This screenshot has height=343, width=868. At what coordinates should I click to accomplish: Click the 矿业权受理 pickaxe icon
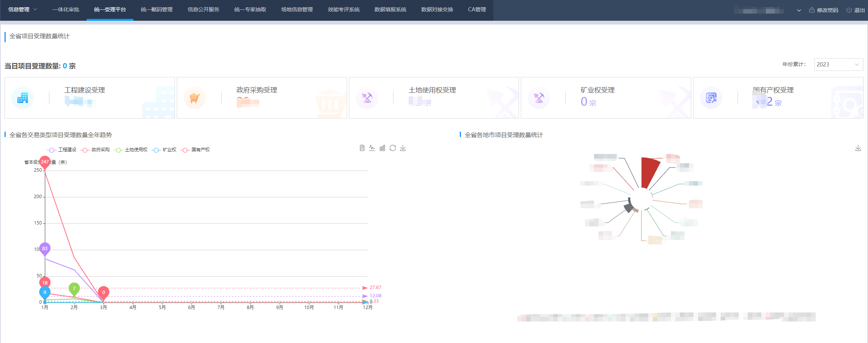tap(539, 98)
